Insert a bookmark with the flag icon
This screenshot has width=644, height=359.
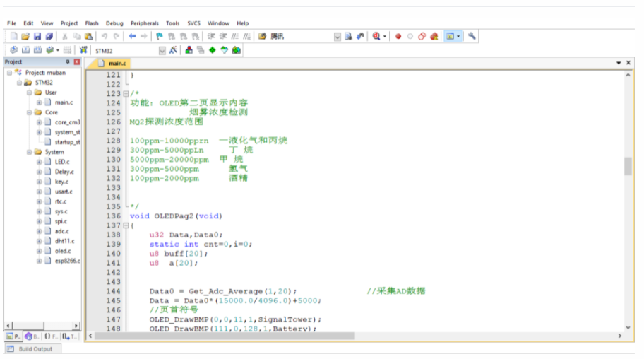tap(160, 36)
